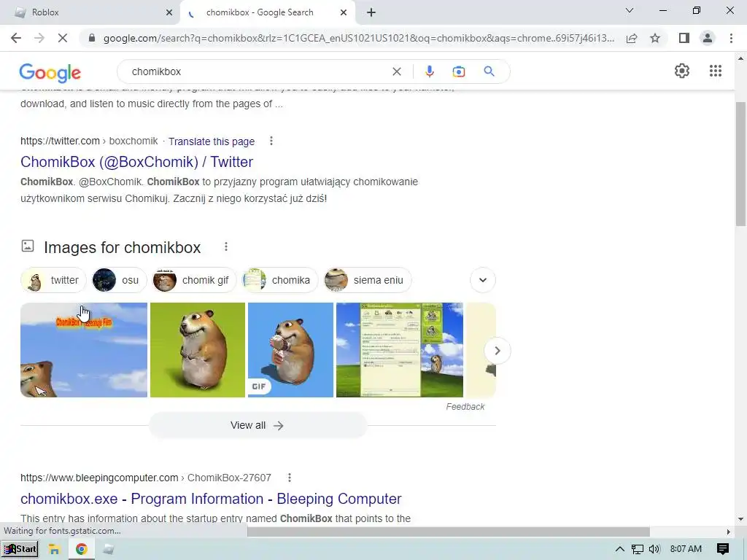Image resolution: width=747 pixels, height=560 pixels.
Task: Open Images for chomikbox heading
Action: (x=123, y=248)
